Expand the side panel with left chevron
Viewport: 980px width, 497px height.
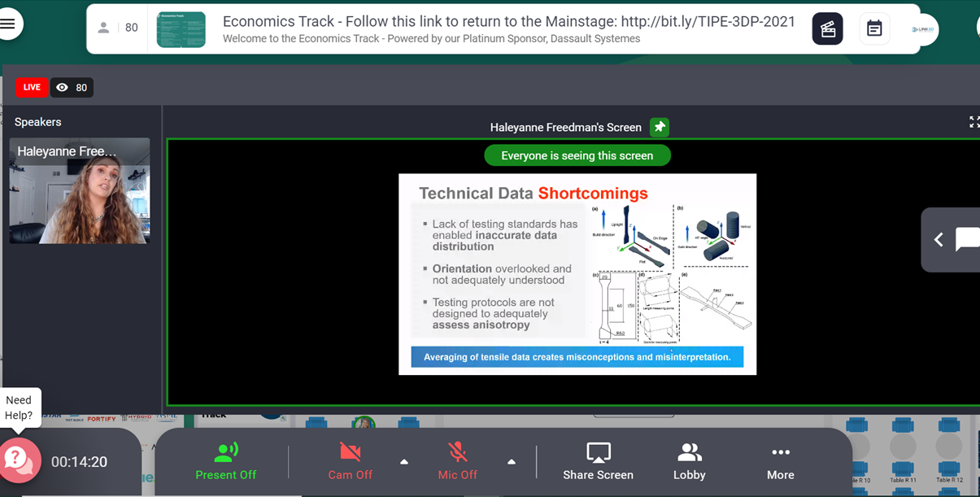(x=939, y=239)
